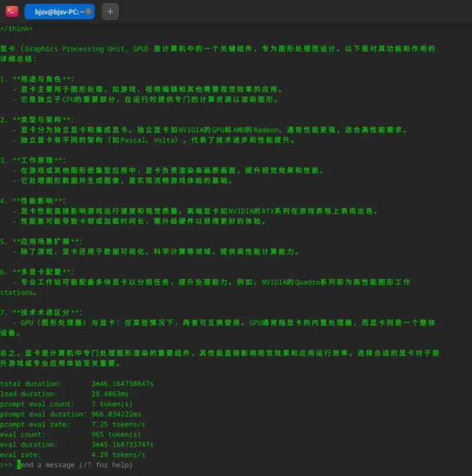Click the 'total duration' stat line

click(x=77, y=383)
